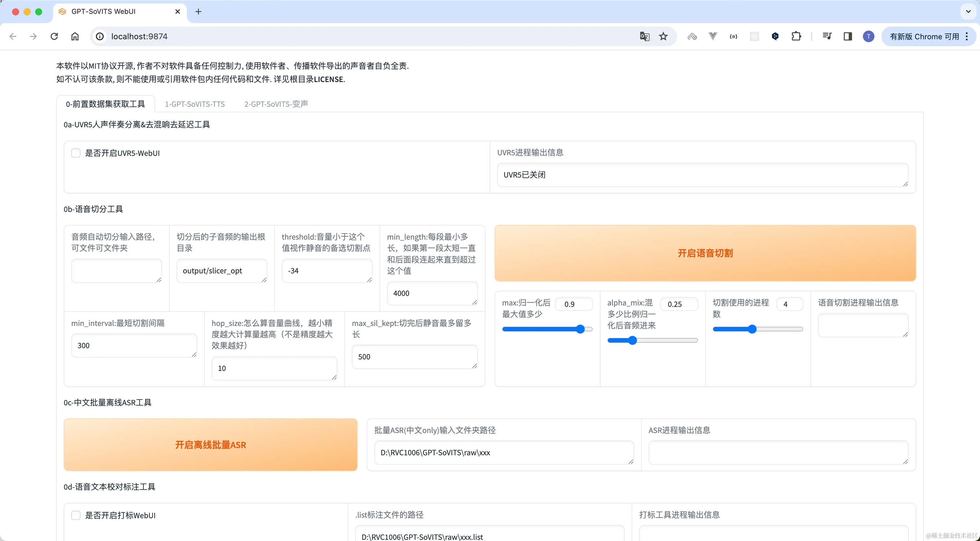The height and width of the screenshot is (541, 980).
Task: Click the alpha_mix slider track
Action: (652, 340)
